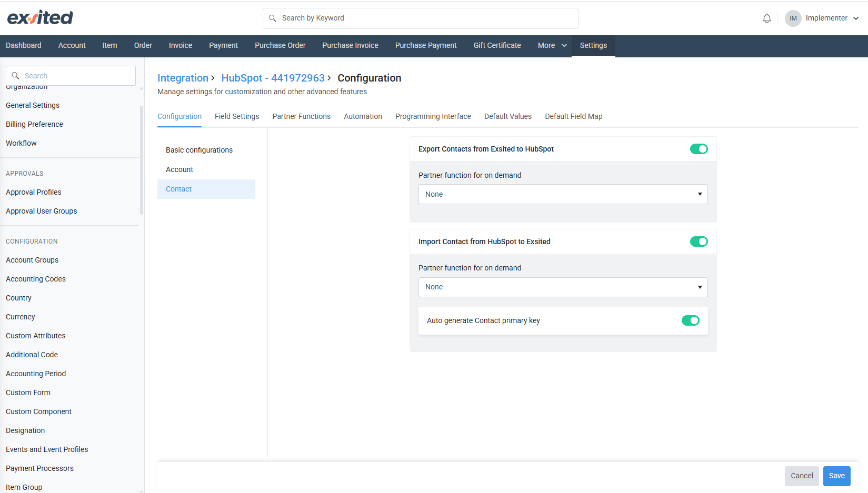Click the sidebar scrollbar
Viewport: 868px width, 493px height.
tap(142, 160)
